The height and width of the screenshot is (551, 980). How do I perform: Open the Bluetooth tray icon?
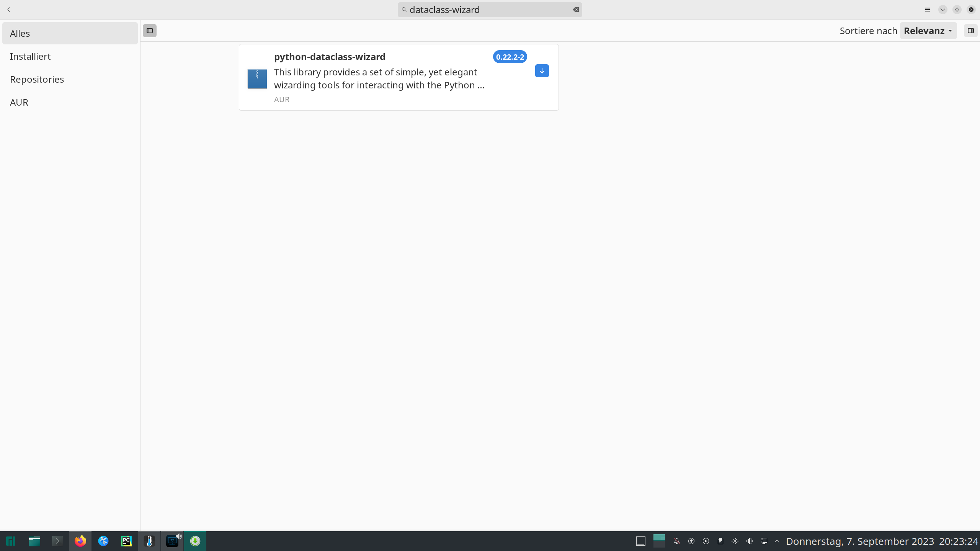735,541
